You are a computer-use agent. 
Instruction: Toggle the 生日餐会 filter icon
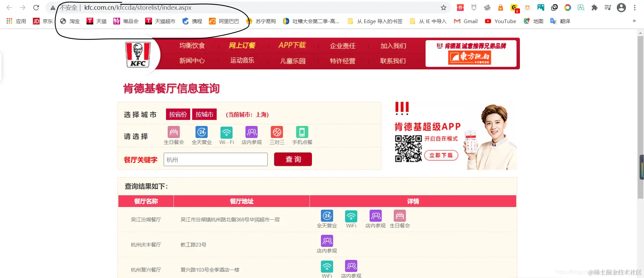[x=174, y=132]
